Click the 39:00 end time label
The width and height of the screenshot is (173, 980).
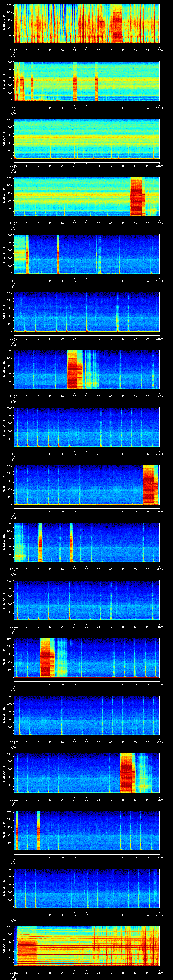[159, 973]
